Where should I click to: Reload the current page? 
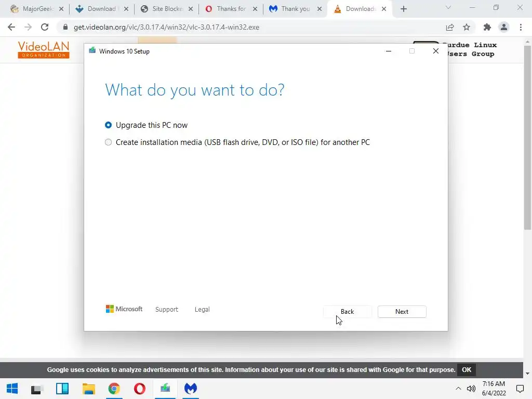tap(45, 27)
